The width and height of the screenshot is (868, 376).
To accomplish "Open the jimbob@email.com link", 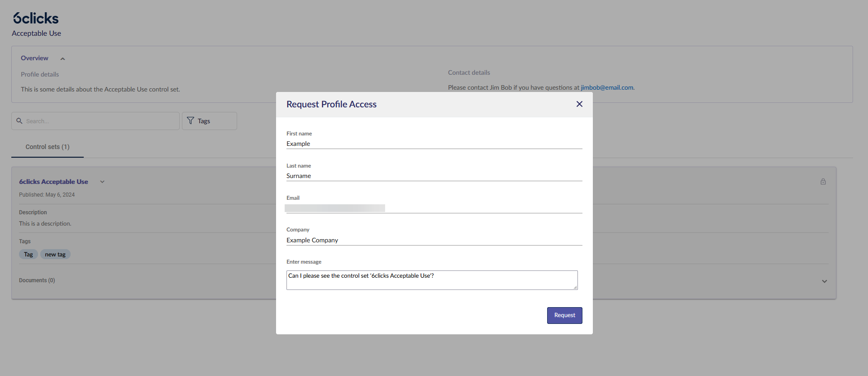I will [607, 87].
